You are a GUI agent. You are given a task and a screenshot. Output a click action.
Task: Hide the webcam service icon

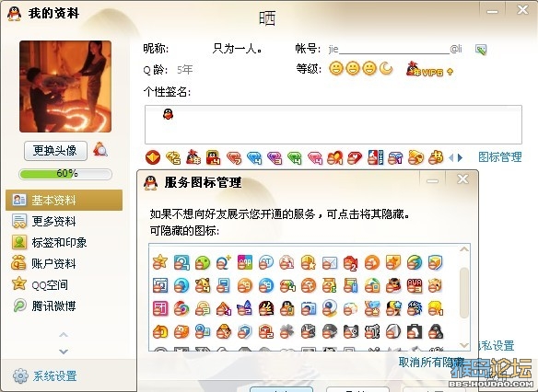pos(330,308)
